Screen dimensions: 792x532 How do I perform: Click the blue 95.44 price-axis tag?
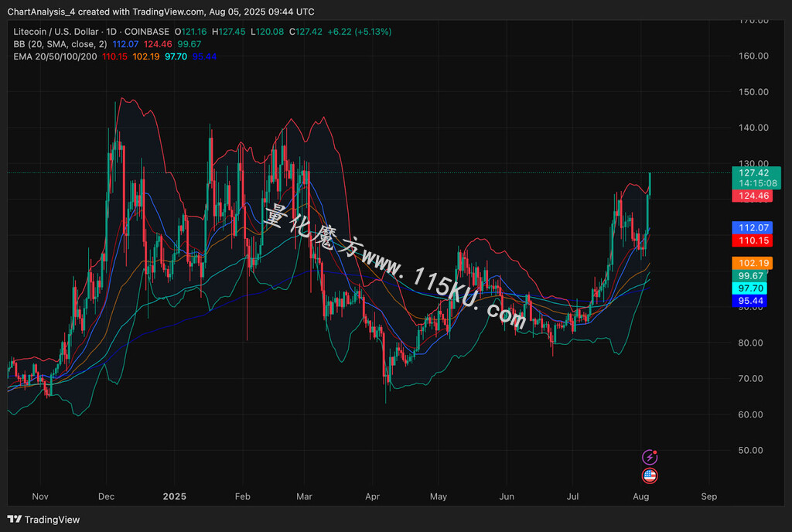[x=749, y=301]
